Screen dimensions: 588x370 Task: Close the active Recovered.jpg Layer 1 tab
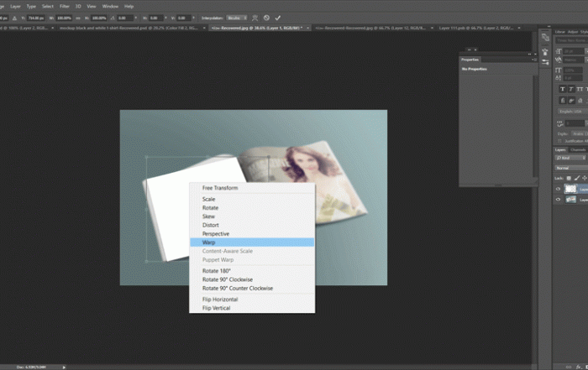(x=308, y=28)
